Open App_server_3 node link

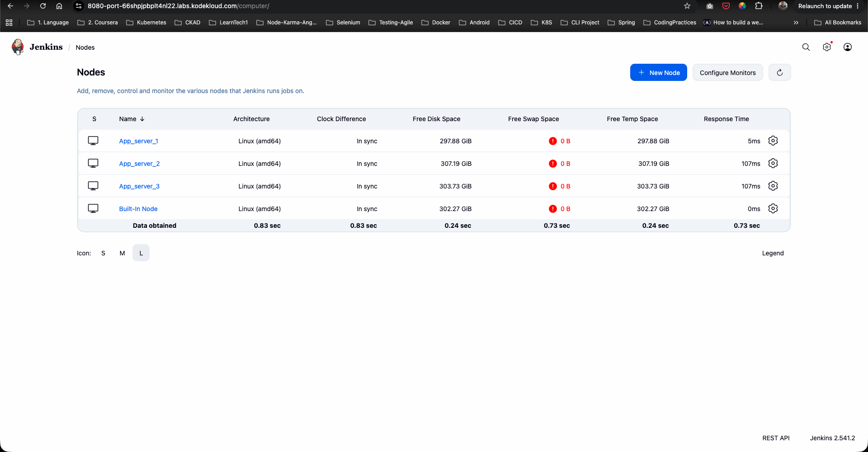pyautogui.click(x=139, y=186)
